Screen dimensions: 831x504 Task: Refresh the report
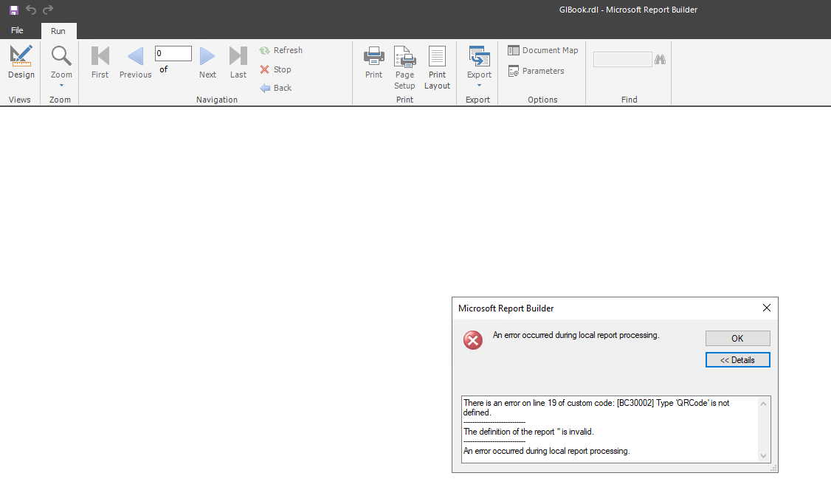coord(280,50)
